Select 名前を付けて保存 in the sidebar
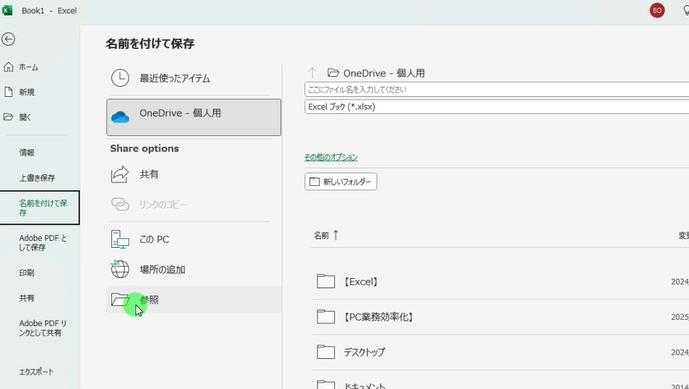 [x=40, y=207]
